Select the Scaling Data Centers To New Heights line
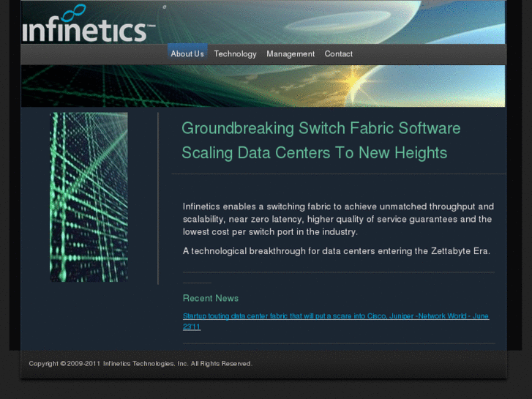Screen dimensions: 532x399 (314, 153)
